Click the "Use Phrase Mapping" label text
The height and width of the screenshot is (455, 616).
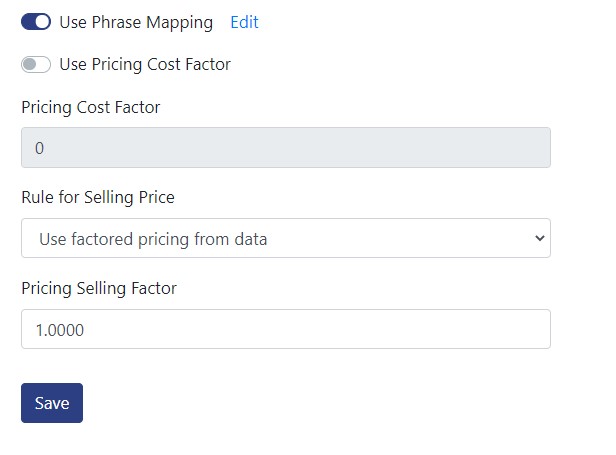point(136,22)
